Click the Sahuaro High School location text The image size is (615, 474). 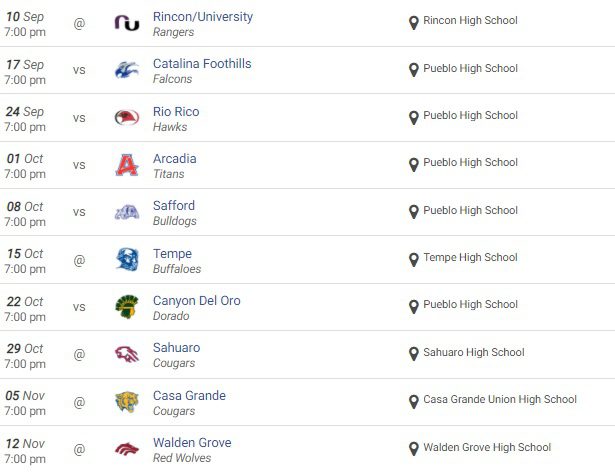pyautogui.click(x=474, y=353)
